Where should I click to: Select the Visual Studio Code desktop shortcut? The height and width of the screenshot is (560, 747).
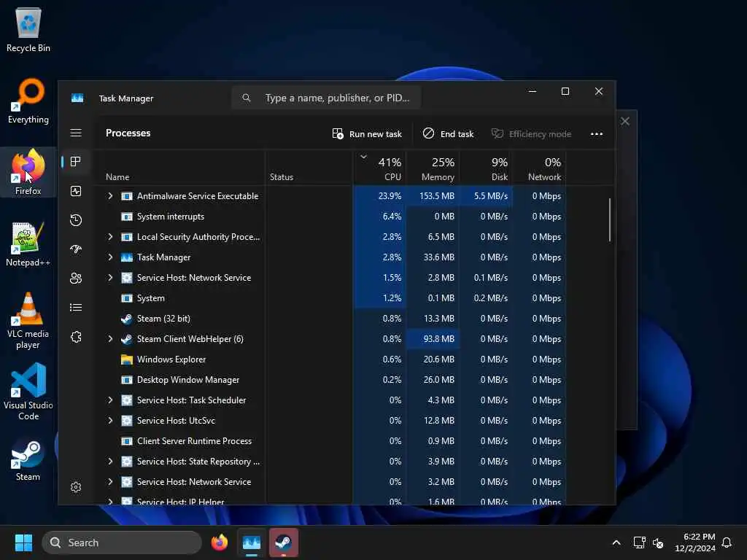pos(28,392)
